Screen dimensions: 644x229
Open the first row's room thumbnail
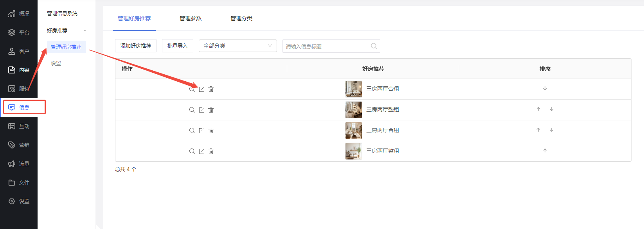click(354, 89)
